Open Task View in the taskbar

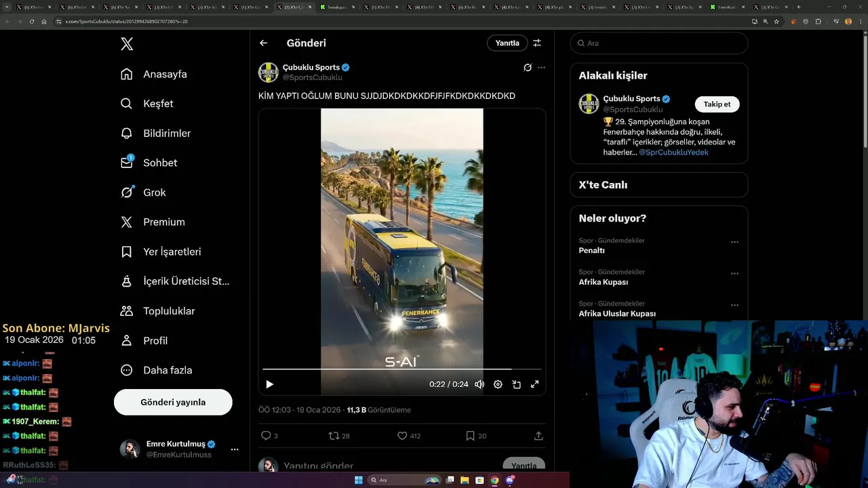(x=450, y=480)
